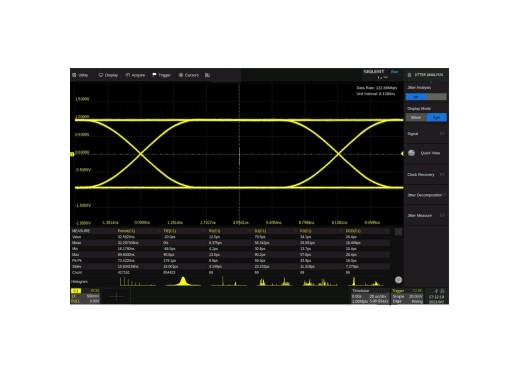This screenshot has width=520, height=380.
Task: Open the Period(C1) histogram thumbnail
Action: 137,281
